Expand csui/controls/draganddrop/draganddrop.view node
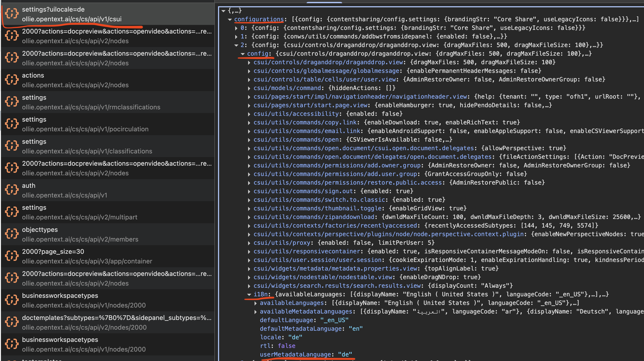This screenshot has width=644, height=361. 249,63
